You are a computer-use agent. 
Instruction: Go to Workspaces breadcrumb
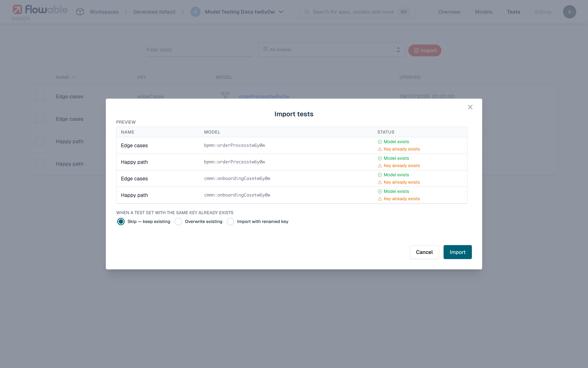pos(104,12)
